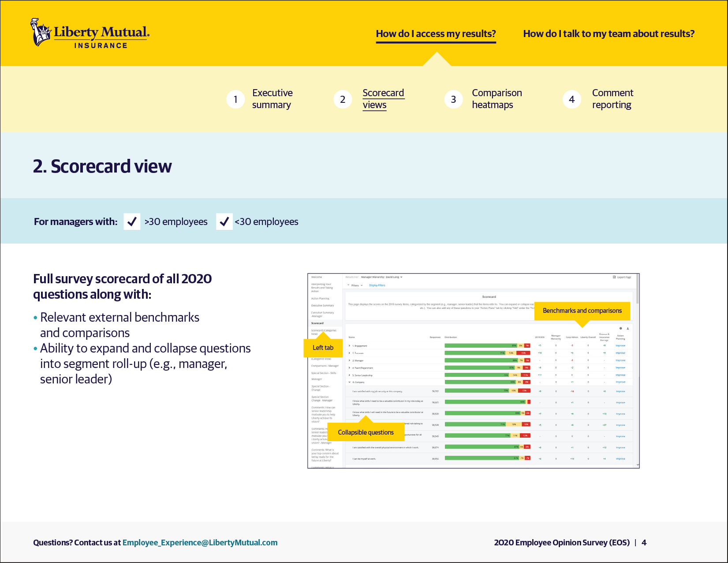Viewport: 728px width, 563px height.
Task: Open the Manager Hierarchy: David Long dropdown
Action: (x=381, y=277)
